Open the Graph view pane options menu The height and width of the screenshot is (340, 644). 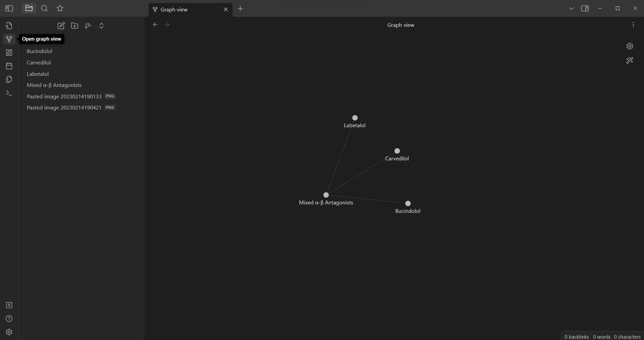click(633, 25)
